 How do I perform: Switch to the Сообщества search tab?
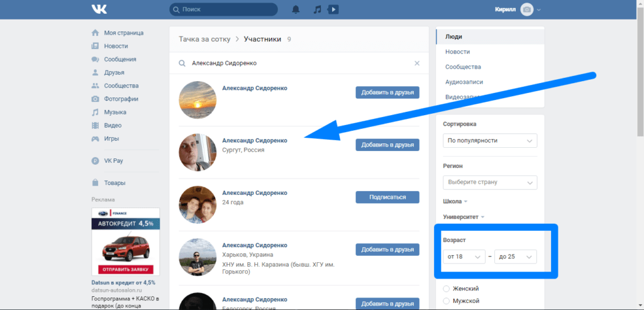pos(463,67)
